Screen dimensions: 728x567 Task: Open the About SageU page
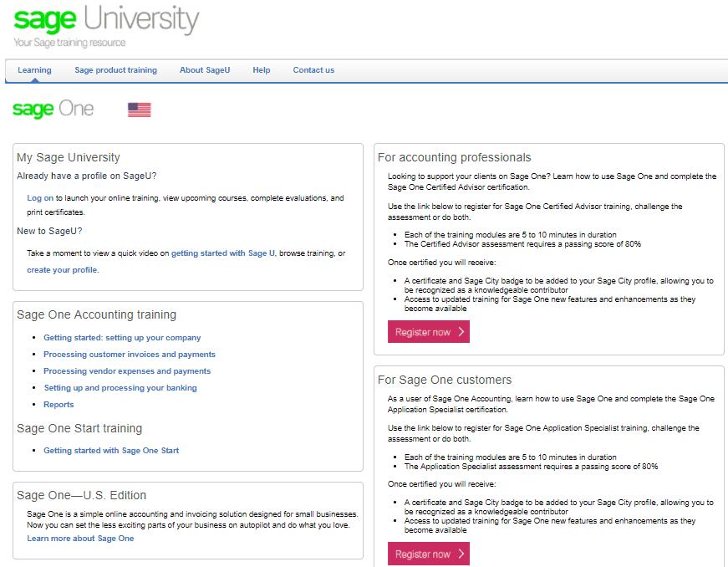(204, 70)
